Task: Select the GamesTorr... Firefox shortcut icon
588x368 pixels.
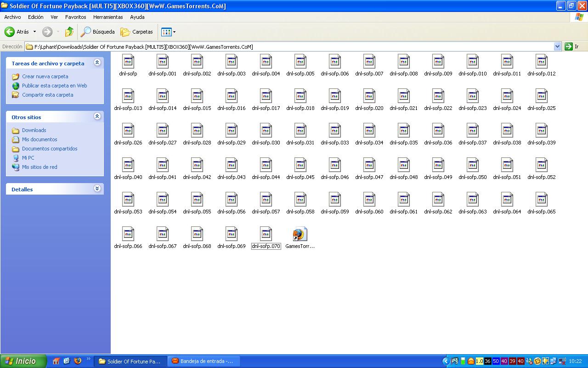Action: (300, 234)
